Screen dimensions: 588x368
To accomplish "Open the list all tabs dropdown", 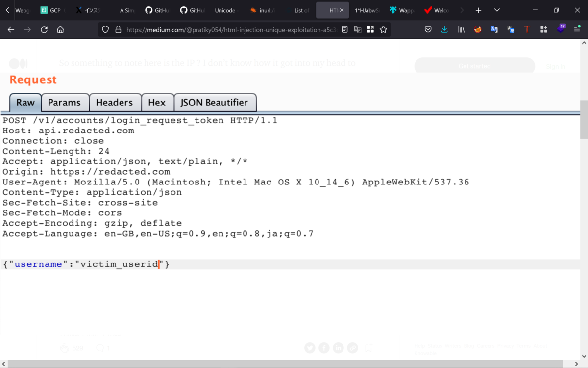I will tap(497, 10).
